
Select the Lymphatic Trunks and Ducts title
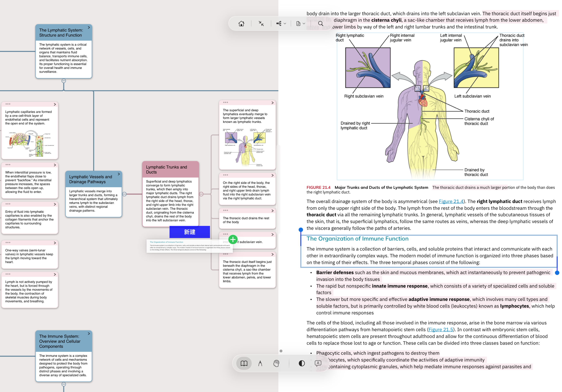click(166, 170)
